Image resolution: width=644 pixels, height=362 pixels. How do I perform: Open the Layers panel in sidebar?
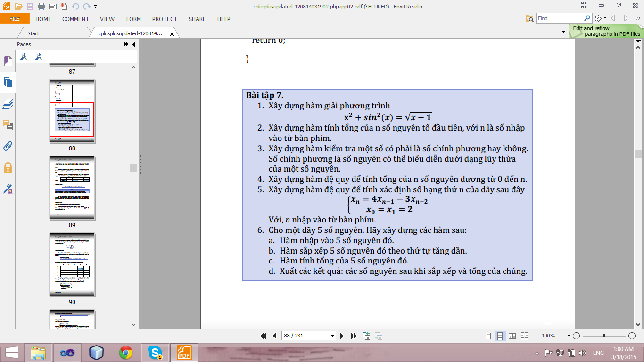pos(8,104)
